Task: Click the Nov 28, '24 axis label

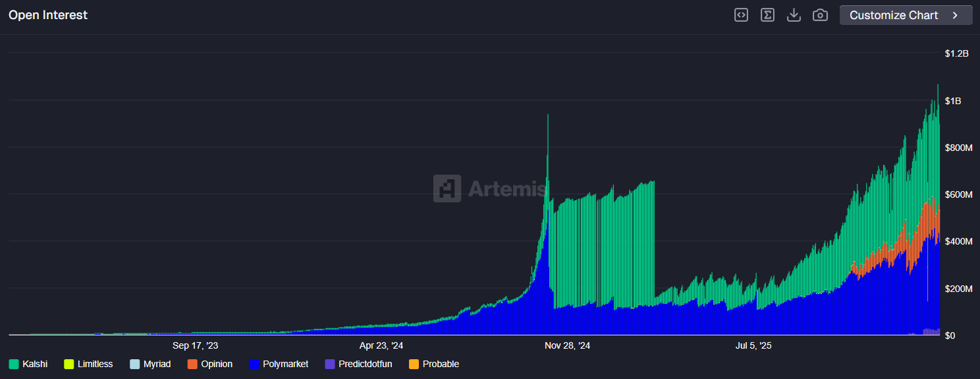Action: 567,345
